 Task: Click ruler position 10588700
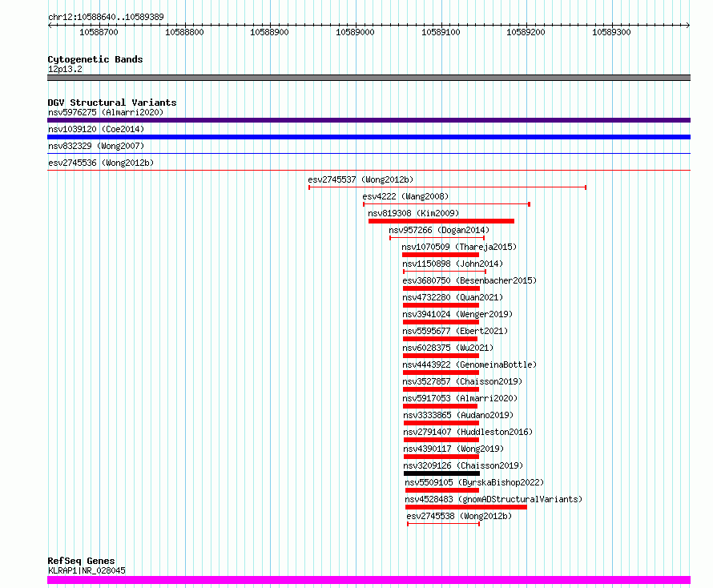coord(99,32)
